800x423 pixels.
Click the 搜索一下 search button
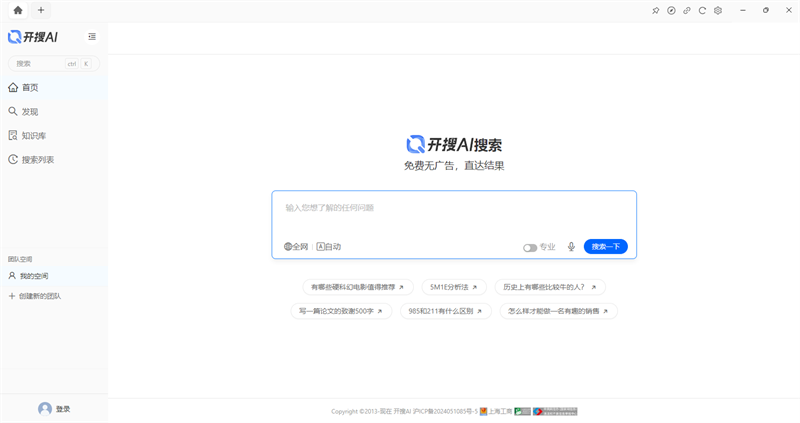tap(605, 247)
